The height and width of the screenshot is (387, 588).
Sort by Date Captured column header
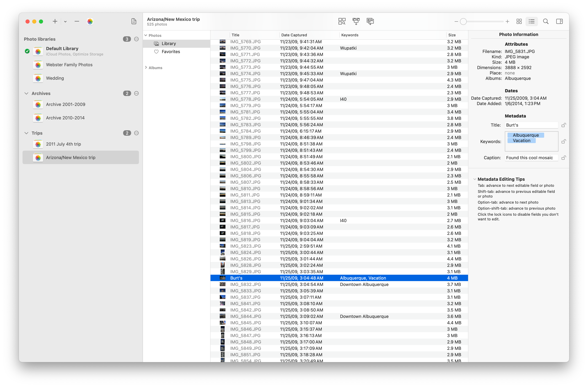[x=294, y=35]
